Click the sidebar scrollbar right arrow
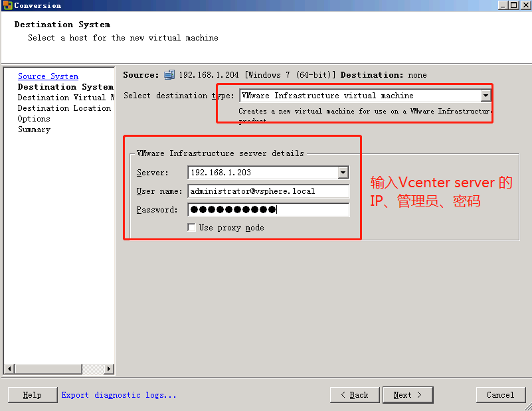The height and width of the screenshot is (411, 532). coord(108,369)
